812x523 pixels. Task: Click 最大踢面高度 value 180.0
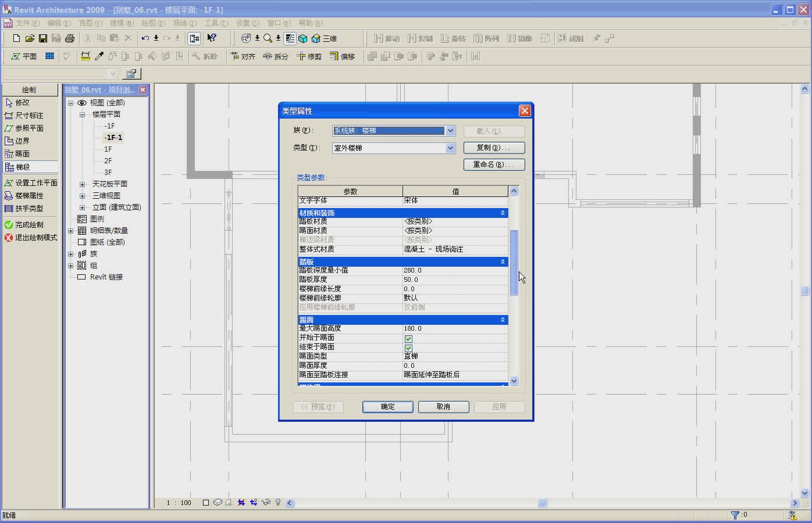[455, 328]
